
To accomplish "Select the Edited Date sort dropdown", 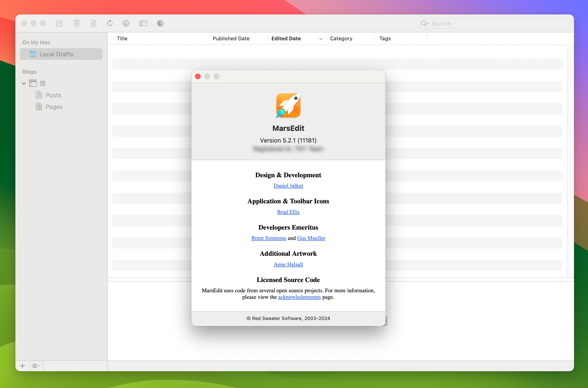I will [x=320, y=39].
